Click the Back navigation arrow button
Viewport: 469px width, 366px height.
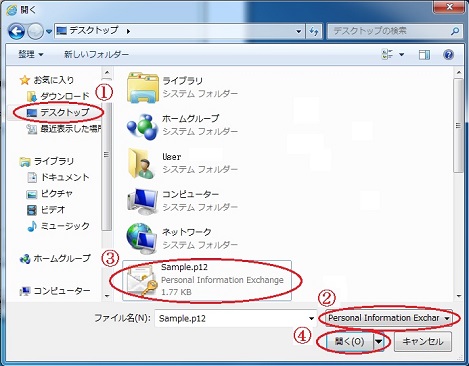tap(17, 32)
